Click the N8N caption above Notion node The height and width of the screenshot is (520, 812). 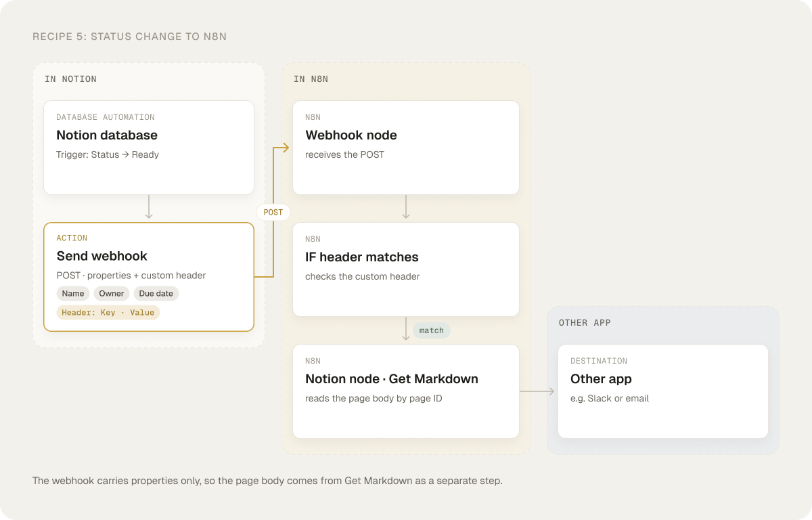click(x=313, y=361)
